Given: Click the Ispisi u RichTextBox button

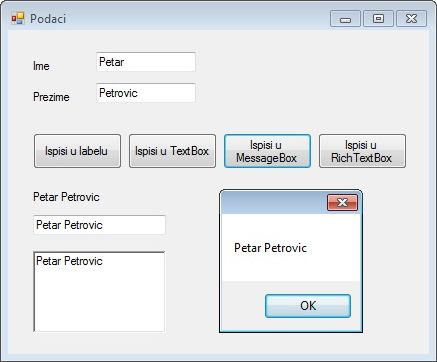Looking at the screenshot, I should pos(362,151).
